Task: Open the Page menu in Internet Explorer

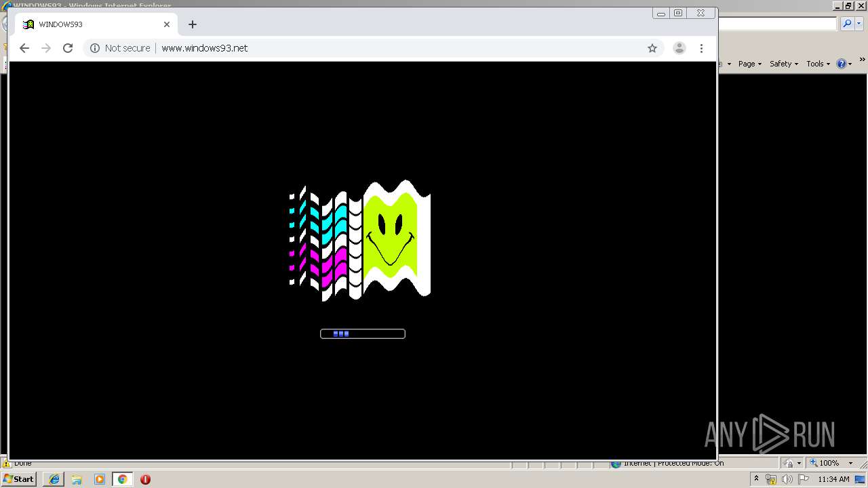Action: pos(750,64)
